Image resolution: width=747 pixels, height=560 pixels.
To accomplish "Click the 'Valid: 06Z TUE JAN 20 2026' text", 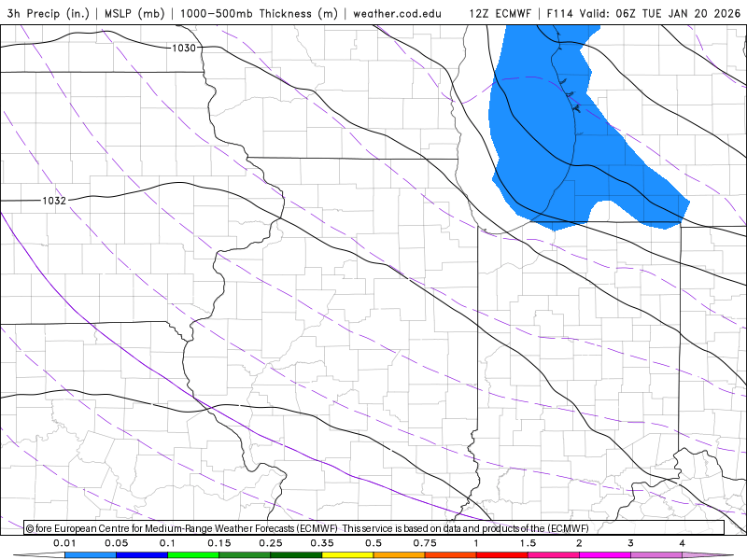I will (x=660, y=13).
